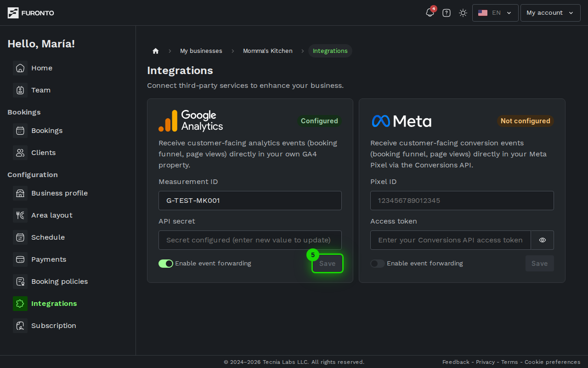The height and width of the screenshot is (368, 588).
Task: Click the Schedule icon in sidebar
Action: [x=20, y=237]
